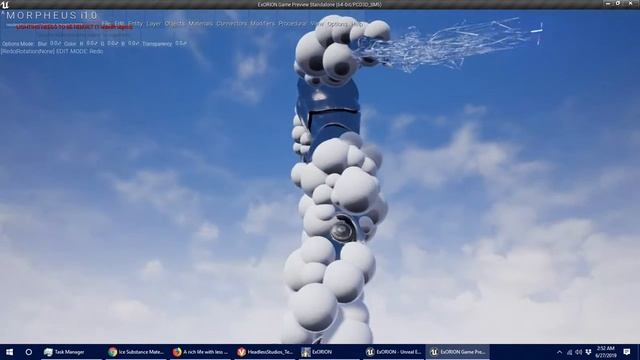
Task: Switch to Chrome Ice Substance Mate... window
Action: [136, 352]
